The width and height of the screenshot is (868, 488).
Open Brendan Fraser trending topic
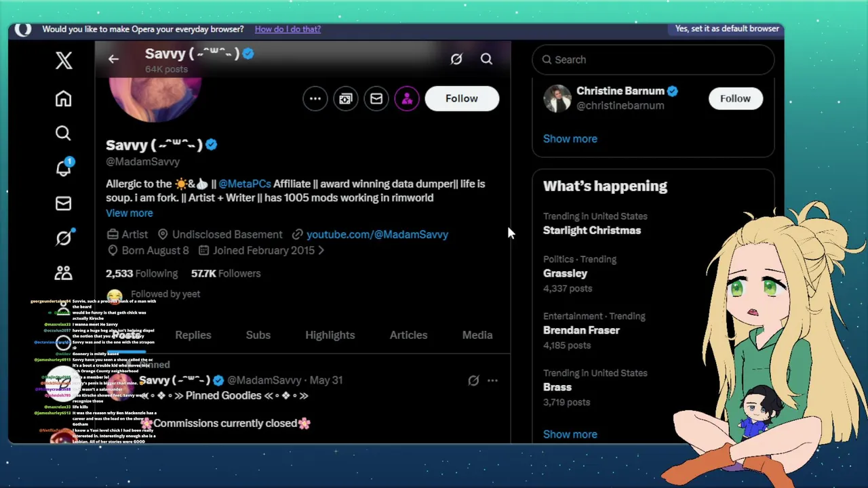click(581, 331)
